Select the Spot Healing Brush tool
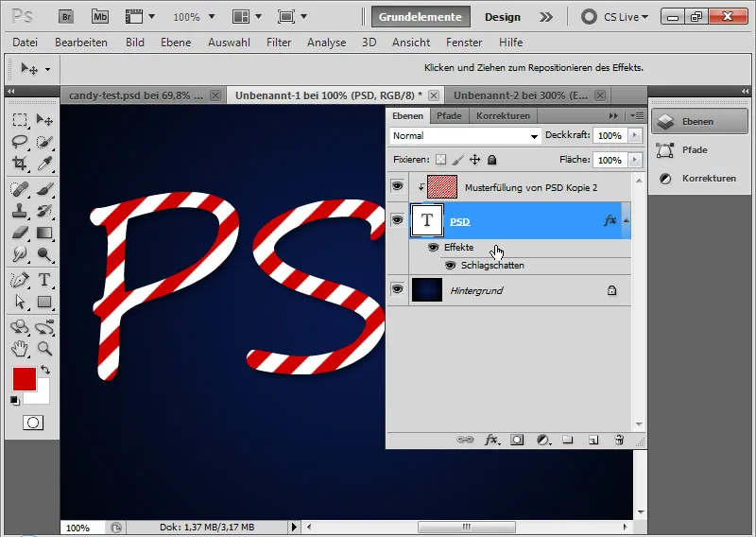The height and width of the screenshot is (537, 756). 20,189
